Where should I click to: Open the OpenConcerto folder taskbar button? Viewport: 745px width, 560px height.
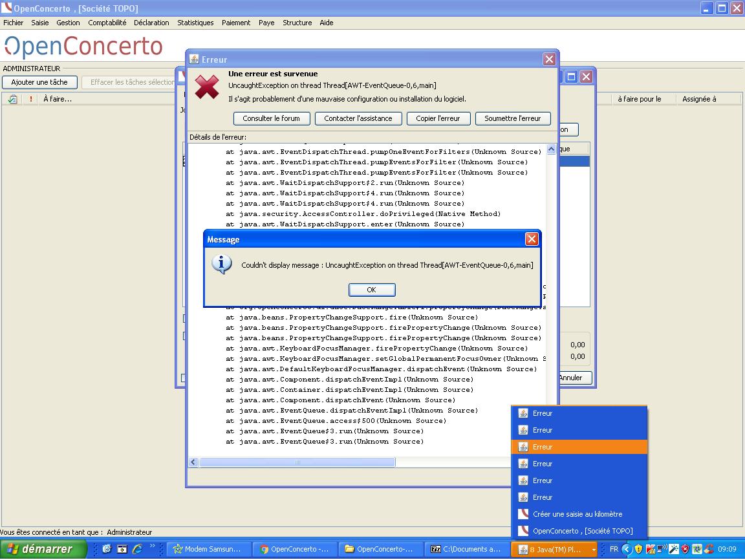coord(380,549)
